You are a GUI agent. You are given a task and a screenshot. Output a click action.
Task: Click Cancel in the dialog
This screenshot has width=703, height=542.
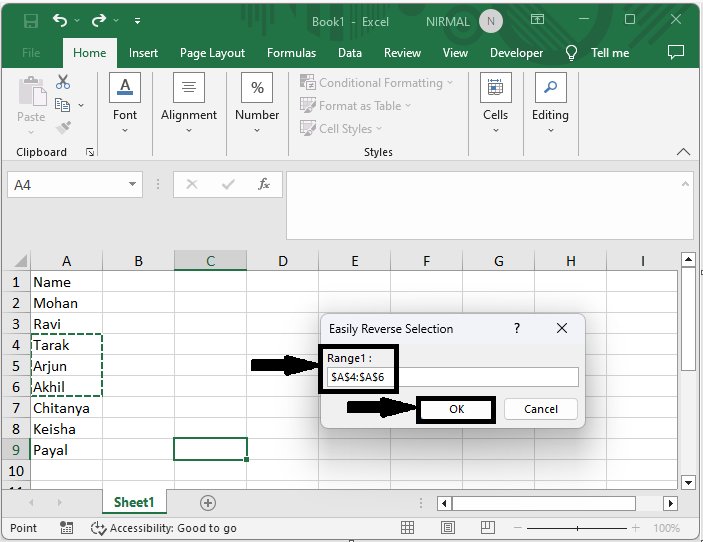coord(541,409)
